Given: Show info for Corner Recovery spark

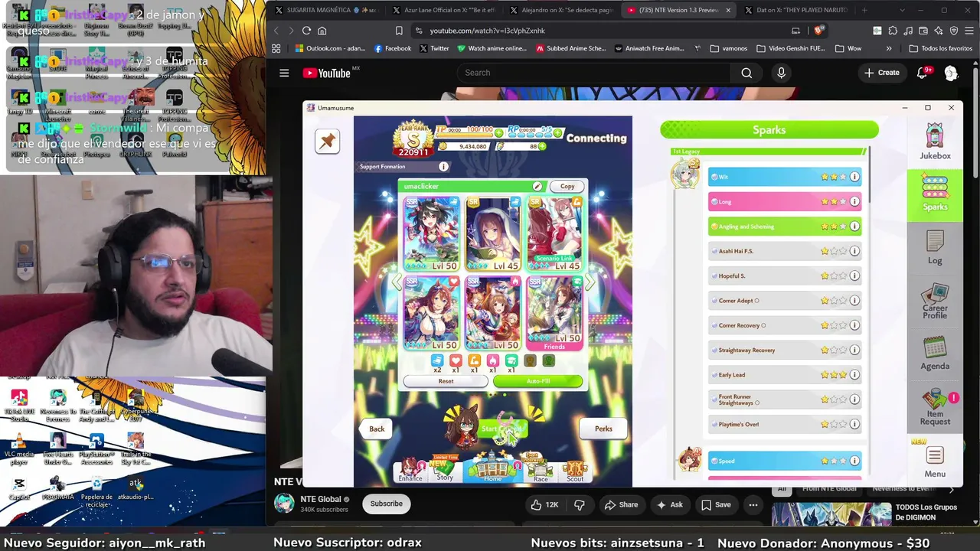Looking at the screenshot, I should 854,325.
